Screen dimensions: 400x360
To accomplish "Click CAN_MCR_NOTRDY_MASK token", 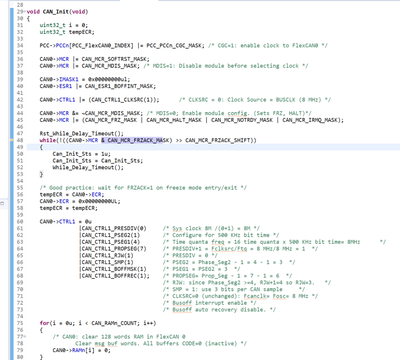I will (242, 120).
